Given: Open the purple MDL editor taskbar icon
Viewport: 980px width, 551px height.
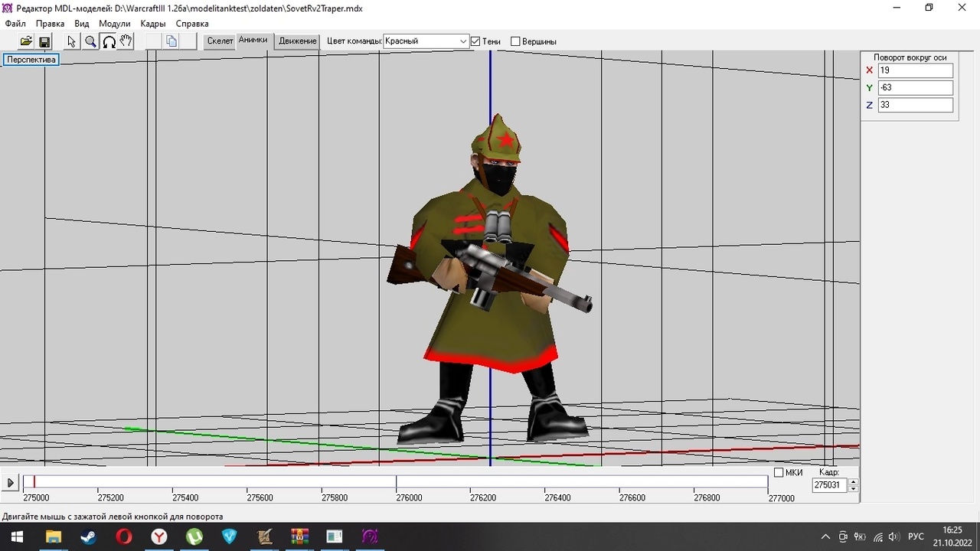Looking at the screenshot, I should pos(370,536).
